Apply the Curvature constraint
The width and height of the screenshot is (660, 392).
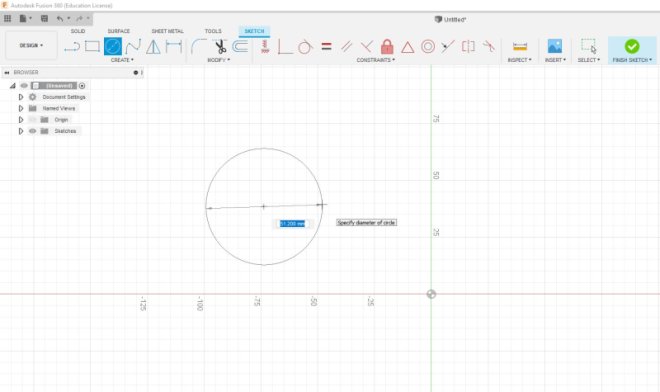[488, 46]
